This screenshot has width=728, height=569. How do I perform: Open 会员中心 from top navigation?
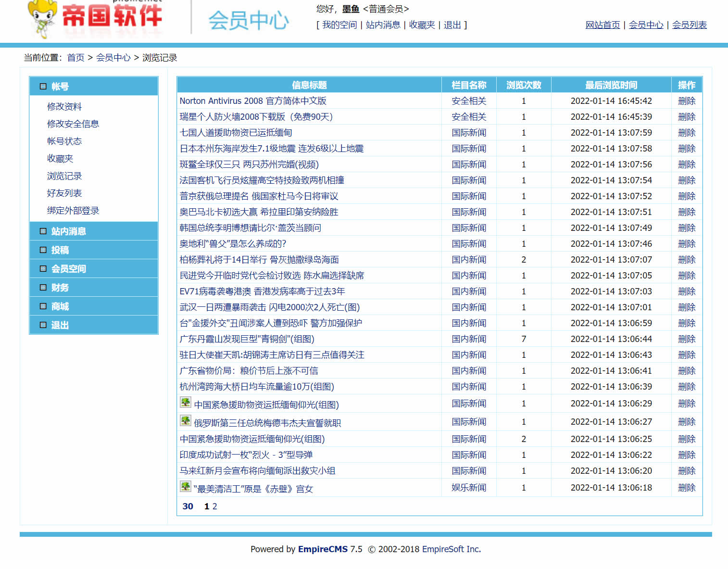[646, 25]
